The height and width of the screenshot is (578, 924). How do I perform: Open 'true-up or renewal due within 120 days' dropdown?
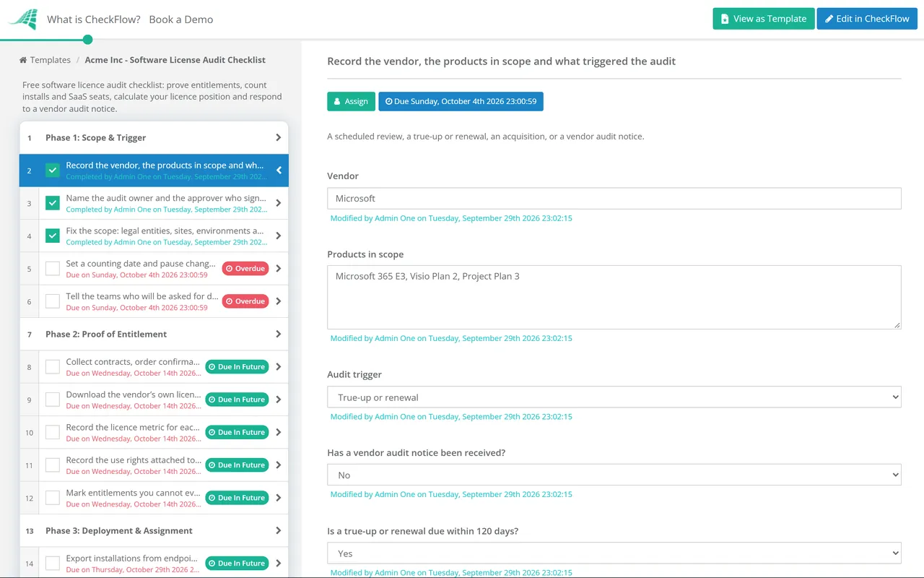click(614, 553)
